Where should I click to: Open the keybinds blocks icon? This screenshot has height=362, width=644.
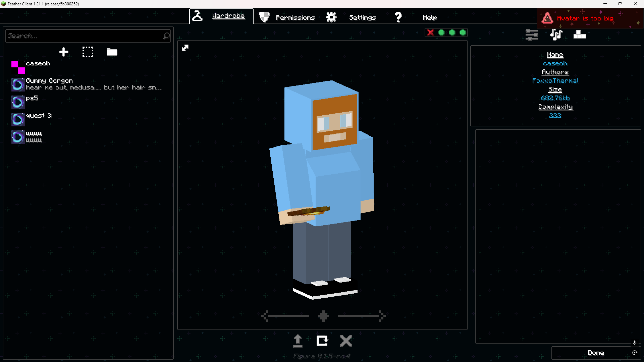tap(580, 35)
